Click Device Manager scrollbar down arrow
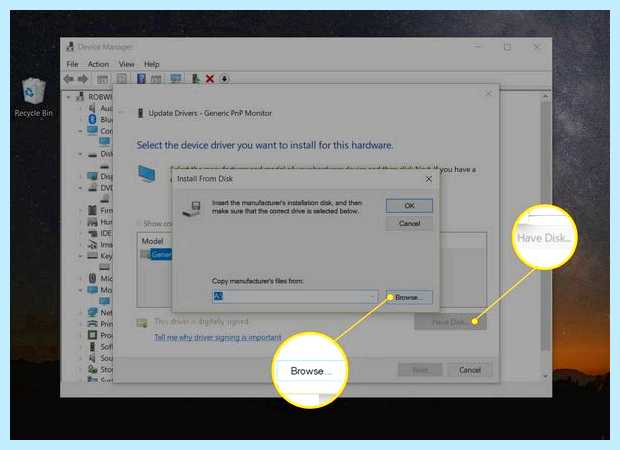 [x=546, y=376]
